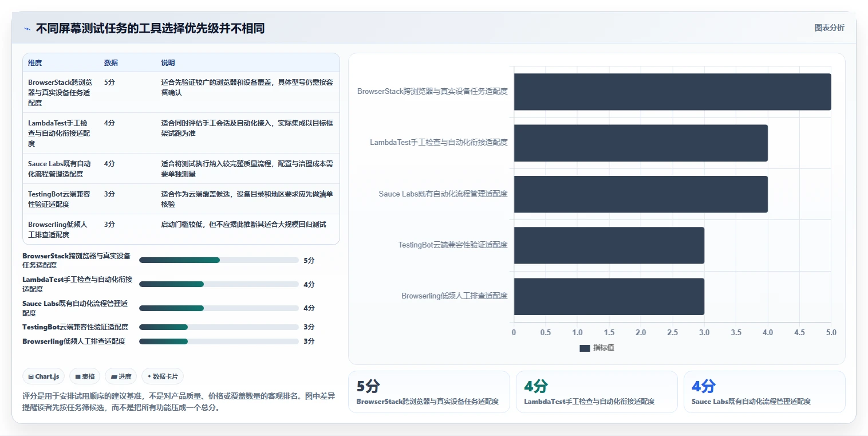This screenshot has height=436, width=868.
Task: Click the LambdaTest y-axis label in chart
Action: point(439,143)
